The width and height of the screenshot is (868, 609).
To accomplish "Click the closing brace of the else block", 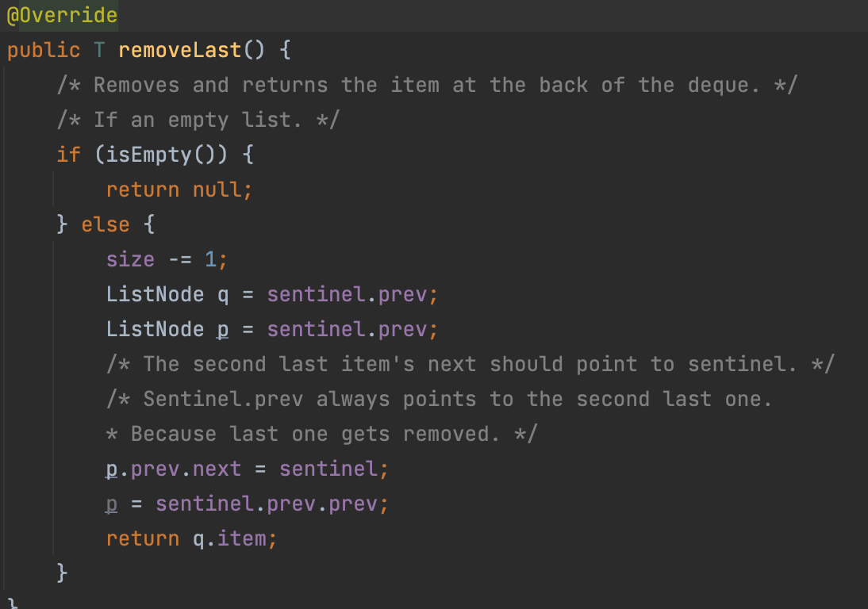I will tap(63, 572).
